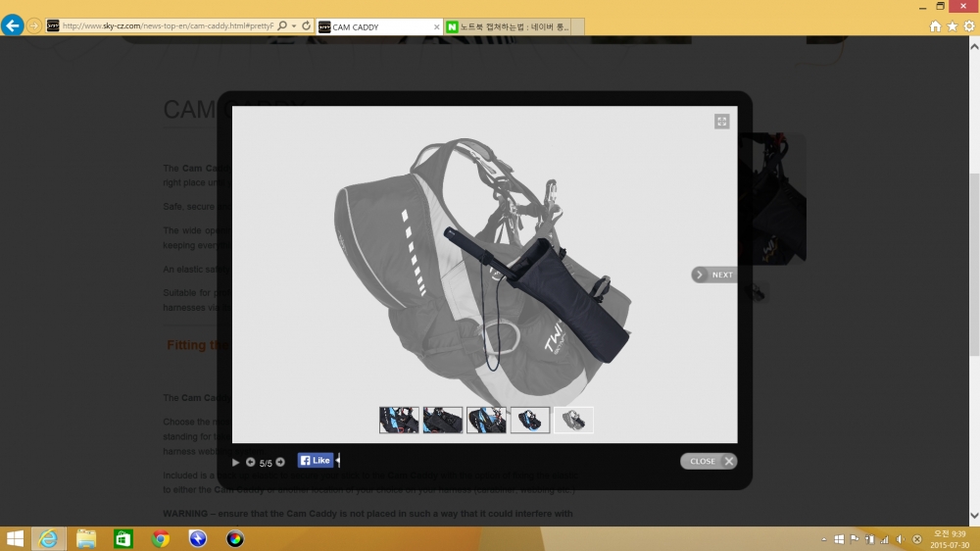This screenshot has width=980, height=551.
Task: Click CLOSE to dismiss the lightbox
Action: point(709,461)
